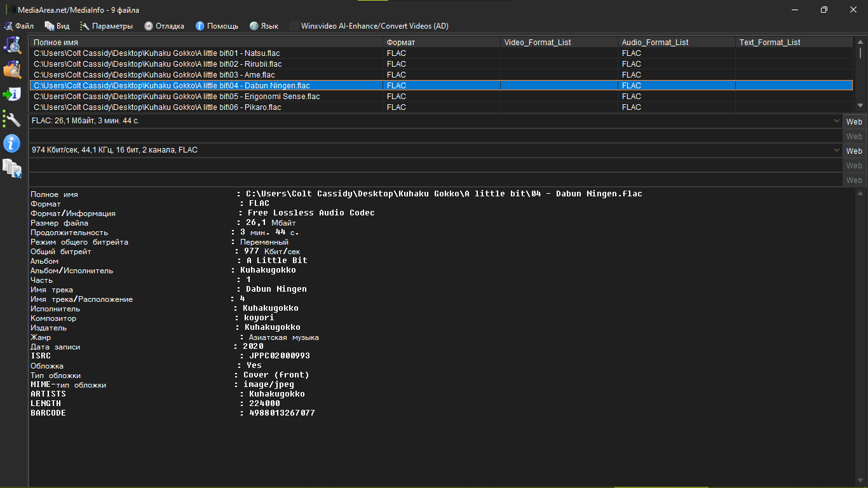
Task: Click the Video_Format_List column header
Action: coord(559,43)
